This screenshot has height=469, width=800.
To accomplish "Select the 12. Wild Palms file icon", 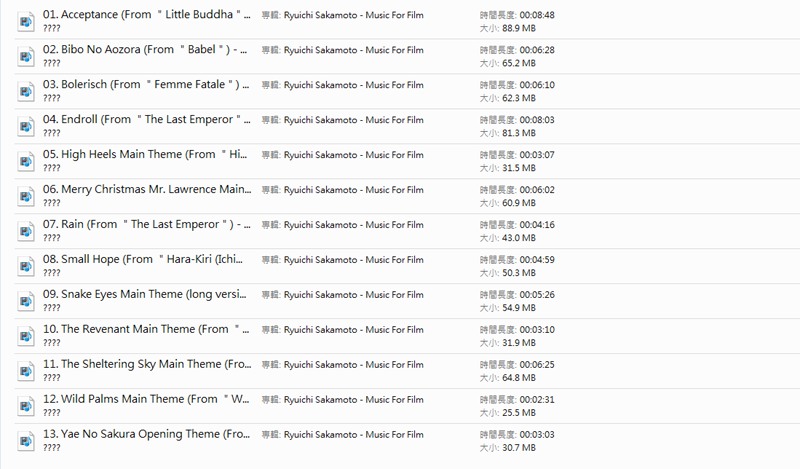I will [26, 407].
